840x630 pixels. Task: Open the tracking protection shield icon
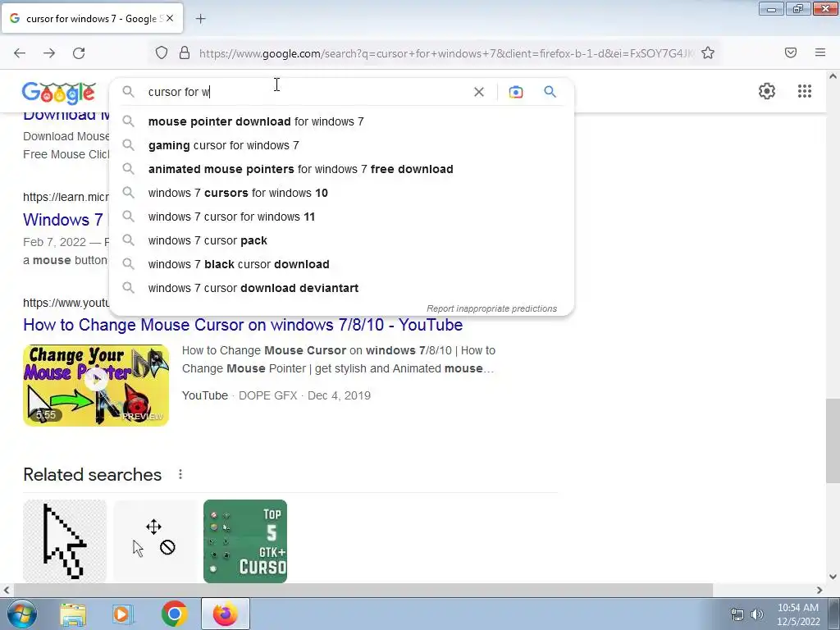(162, 52)
